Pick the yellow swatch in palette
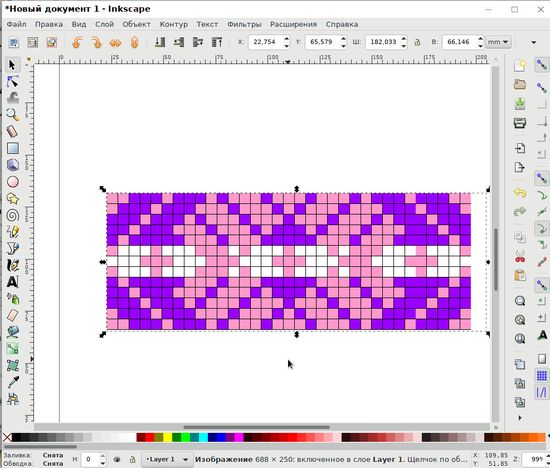This screenshot has width=550, height=468. [168, 437]
